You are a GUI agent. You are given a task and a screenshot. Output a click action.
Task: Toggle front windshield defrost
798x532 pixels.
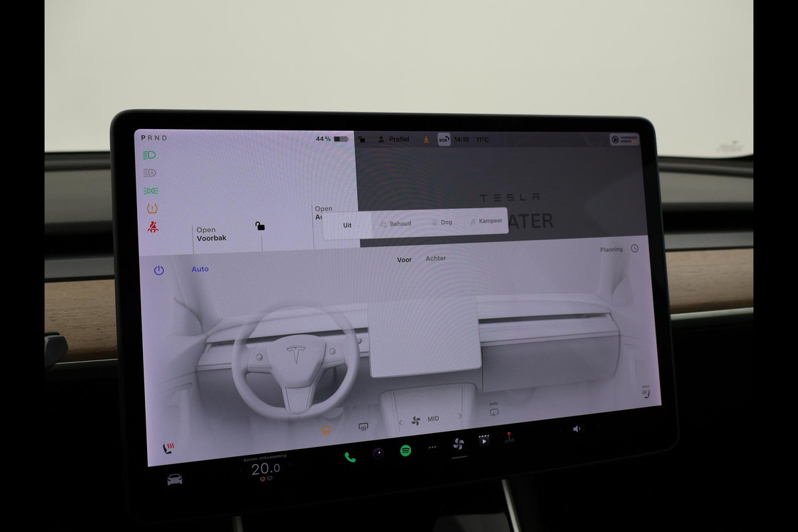pyautogui.click(x=326, y=430)
